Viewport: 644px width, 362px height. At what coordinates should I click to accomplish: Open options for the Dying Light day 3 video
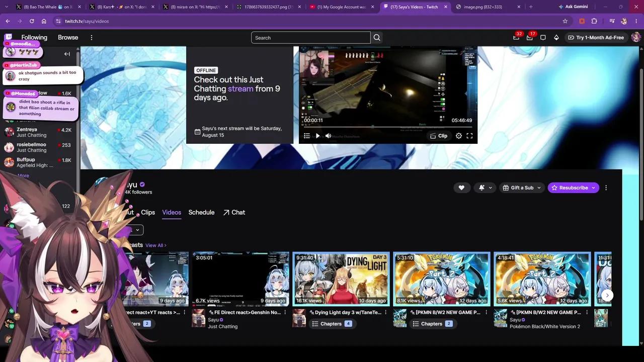386,312
